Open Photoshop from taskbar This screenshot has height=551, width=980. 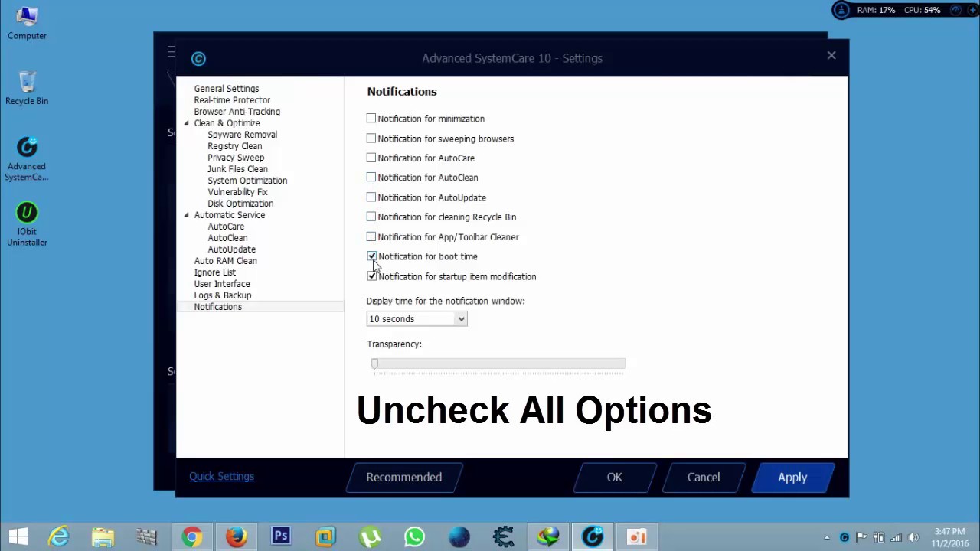point(280,536)
